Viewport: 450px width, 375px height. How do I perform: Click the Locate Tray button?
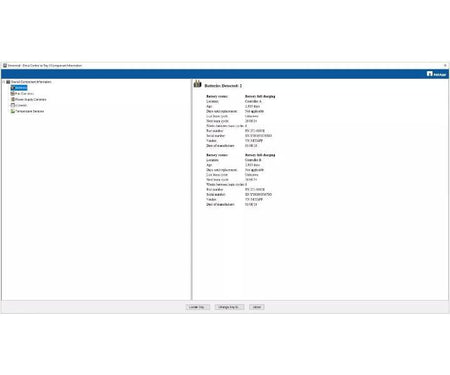coord(198,307)
